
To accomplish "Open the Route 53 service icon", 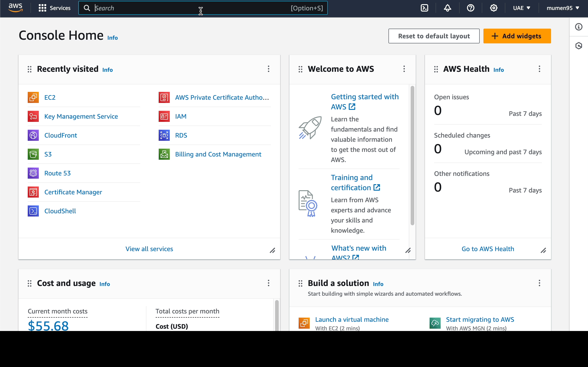I will [x=33, y=173].
